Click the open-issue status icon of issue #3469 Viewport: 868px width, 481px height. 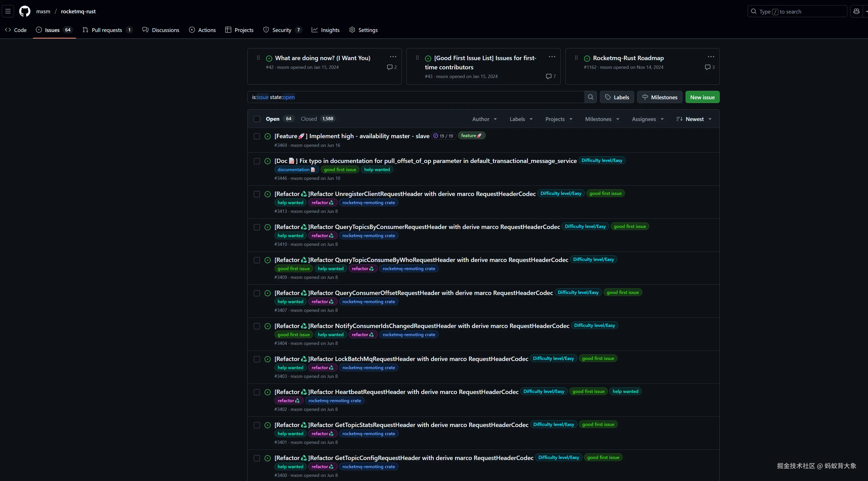coord(268,136)
